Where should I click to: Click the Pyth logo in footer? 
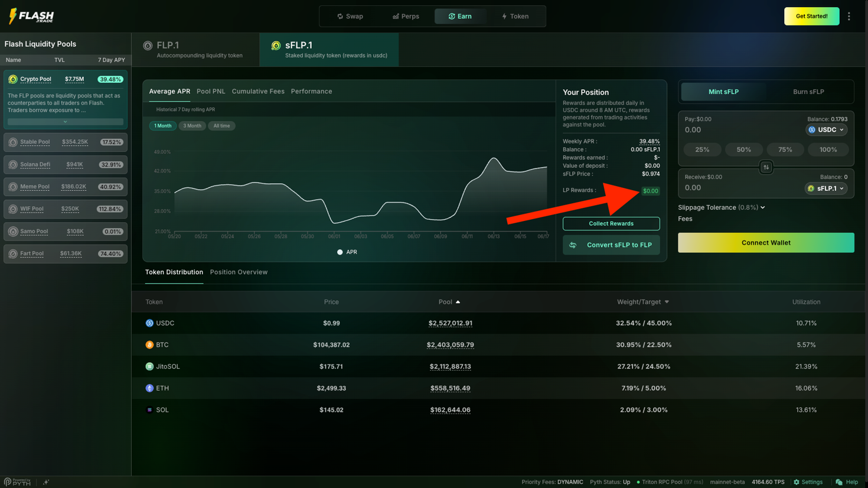17,482
